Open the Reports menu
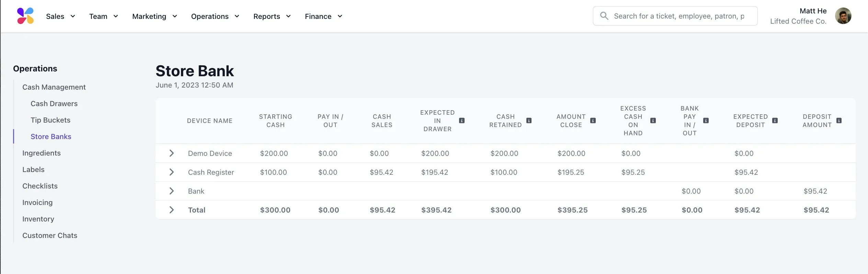 coord(272,16)
